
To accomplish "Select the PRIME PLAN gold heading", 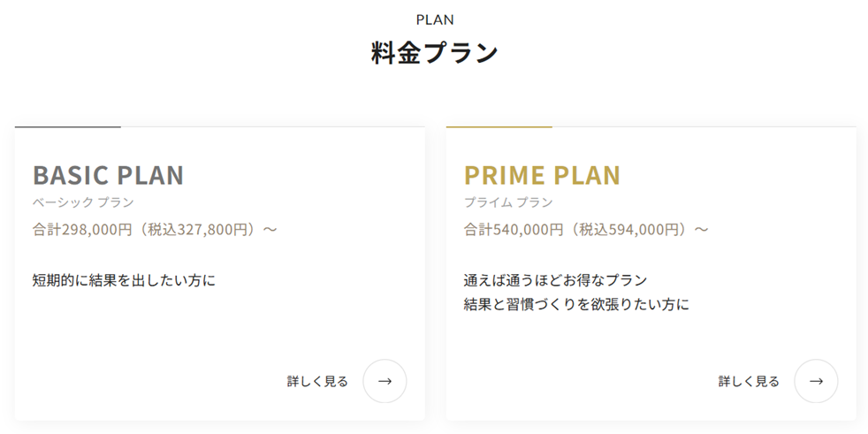I will coord(542,175).
